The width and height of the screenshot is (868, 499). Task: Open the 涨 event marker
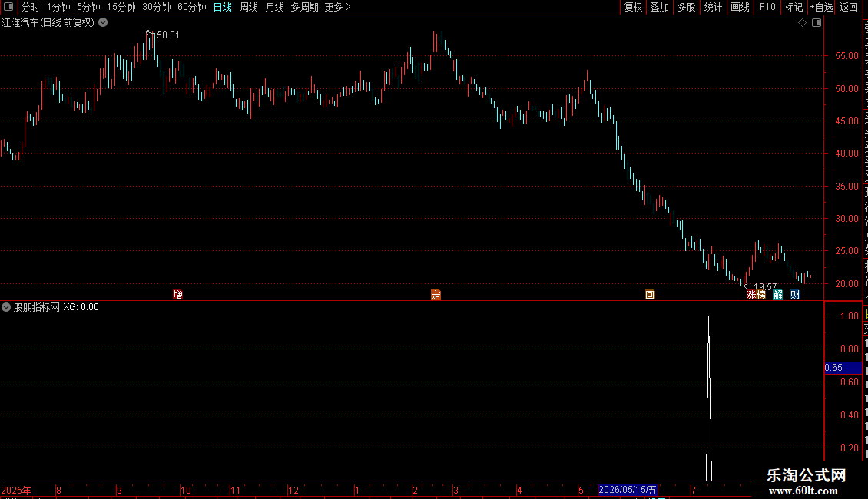click(x=751, y=295)
